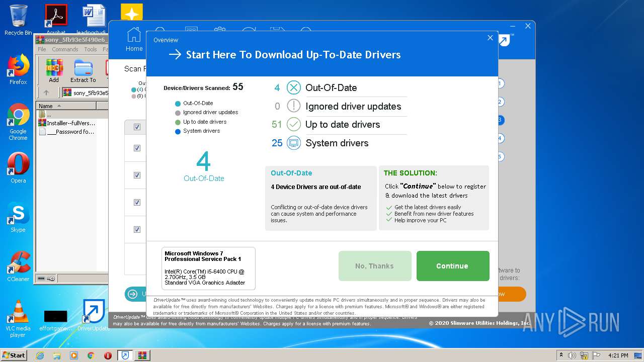
Task: Open Acrobat desktop shortcut
Action: coord(56,20)
